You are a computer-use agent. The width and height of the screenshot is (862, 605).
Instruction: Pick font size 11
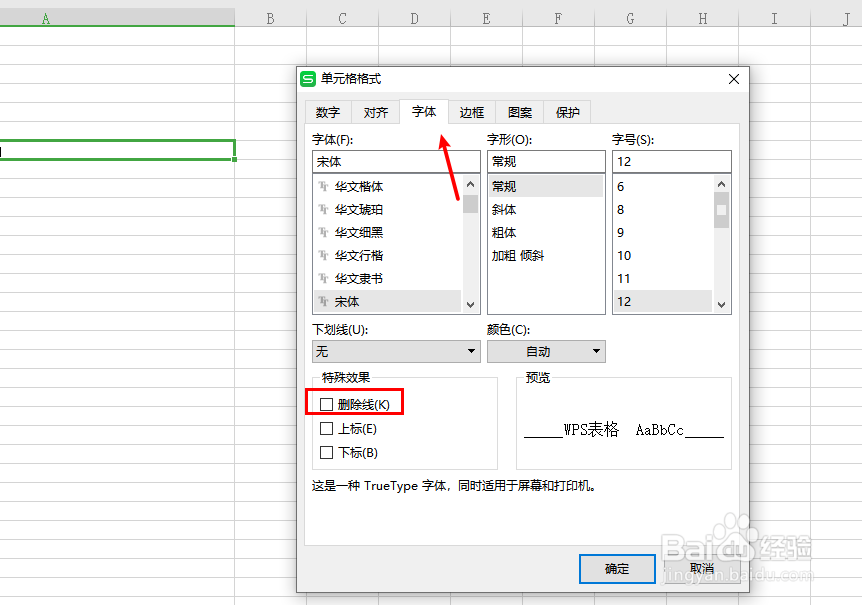point(663,279)
